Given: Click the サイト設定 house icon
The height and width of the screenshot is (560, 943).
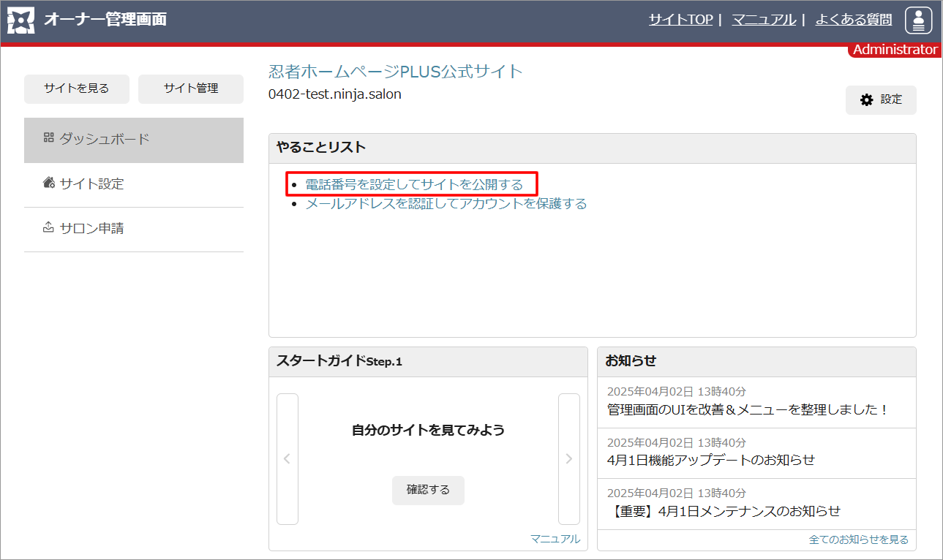Looking at the screenshot, I should click(49, 183).
